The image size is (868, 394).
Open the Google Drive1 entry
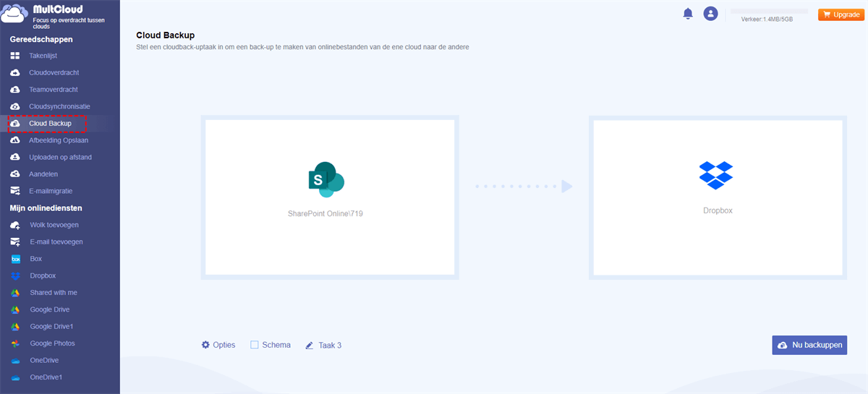pyautogui.click(x=52, y=326)
